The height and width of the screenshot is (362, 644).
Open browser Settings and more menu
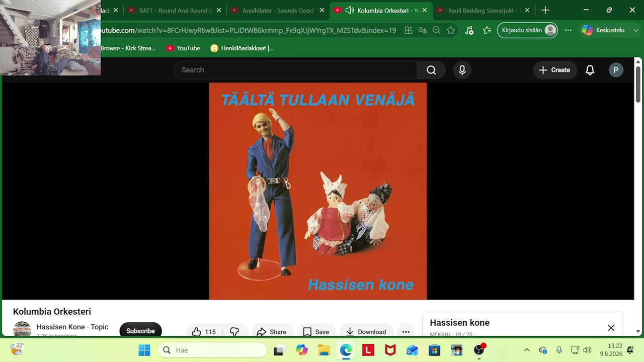tap(568, 30)
